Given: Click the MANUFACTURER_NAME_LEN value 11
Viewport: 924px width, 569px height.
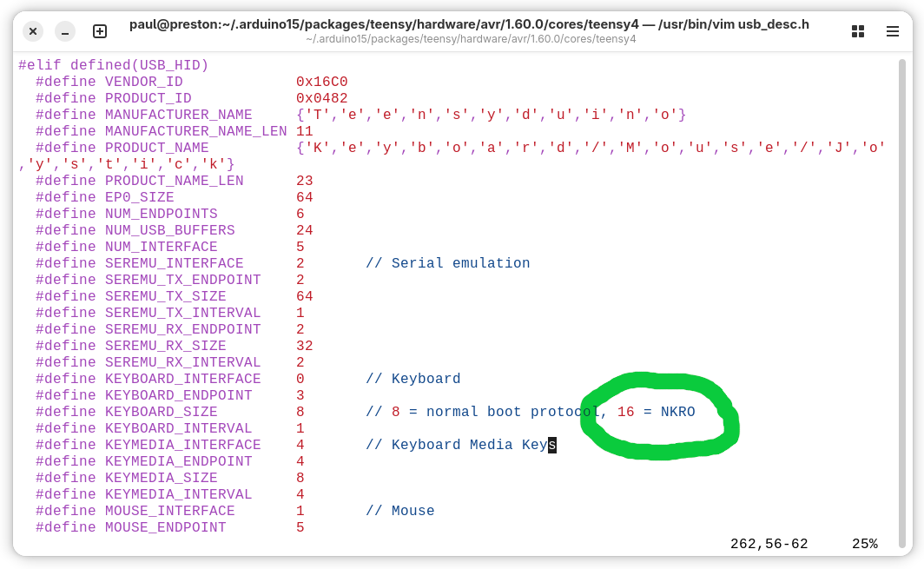Looking at the screenshot, I should tap(305, 131).
